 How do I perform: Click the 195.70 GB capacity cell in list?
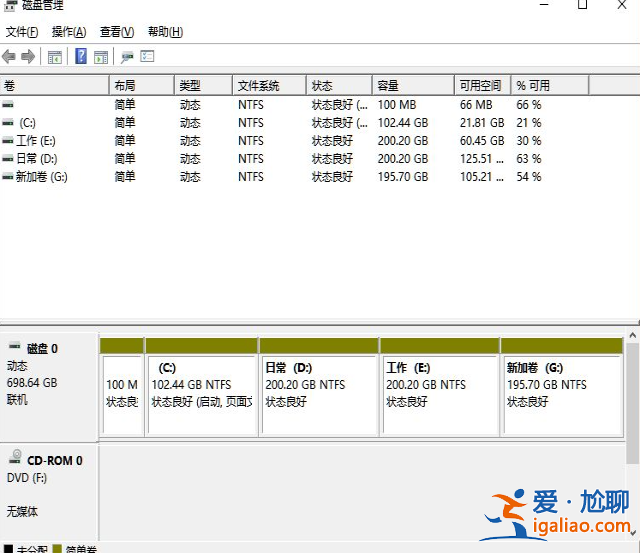pyautogui.click(x=403, y=177)
